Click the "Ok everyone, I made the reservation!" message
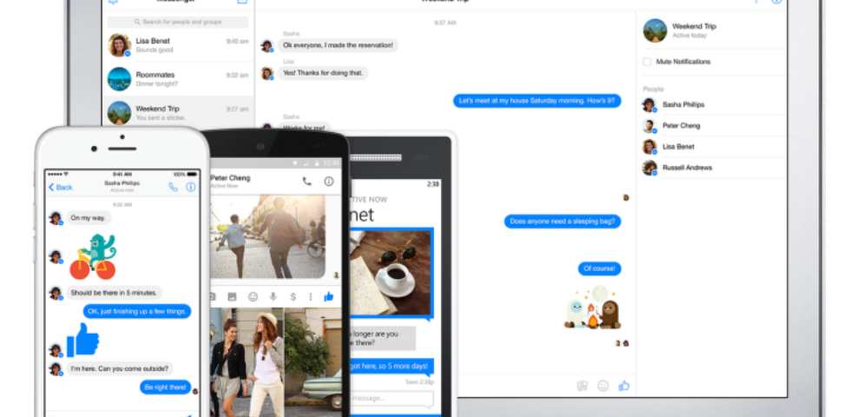This screenshot has width=868, height=417. click(338, 45)
